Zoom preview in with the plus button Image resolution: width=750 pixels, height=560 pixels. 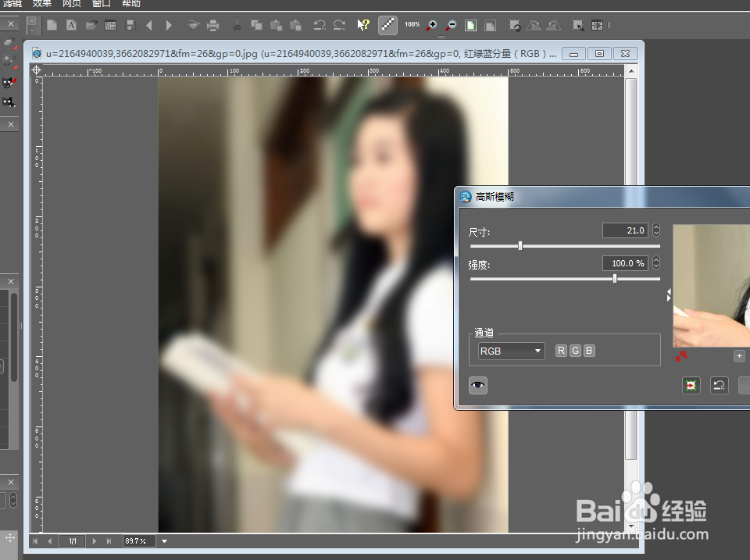(740, 356)
